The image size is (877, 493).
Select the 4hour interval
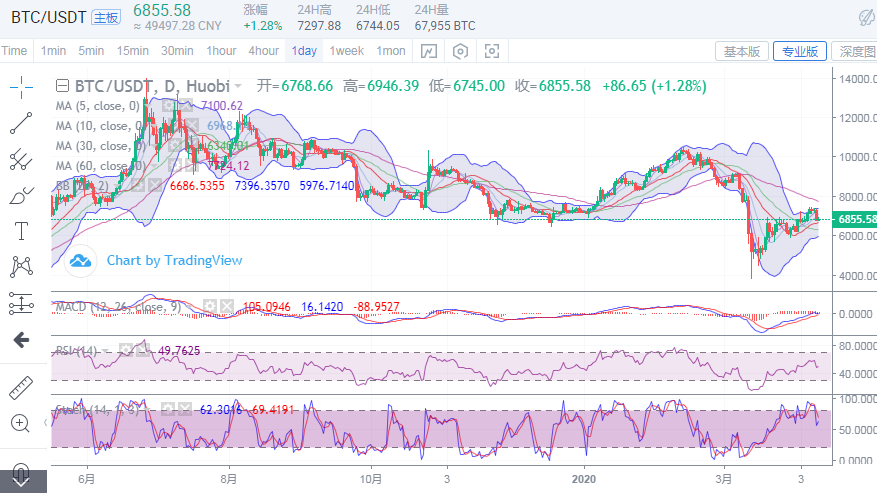pos(263,51)
